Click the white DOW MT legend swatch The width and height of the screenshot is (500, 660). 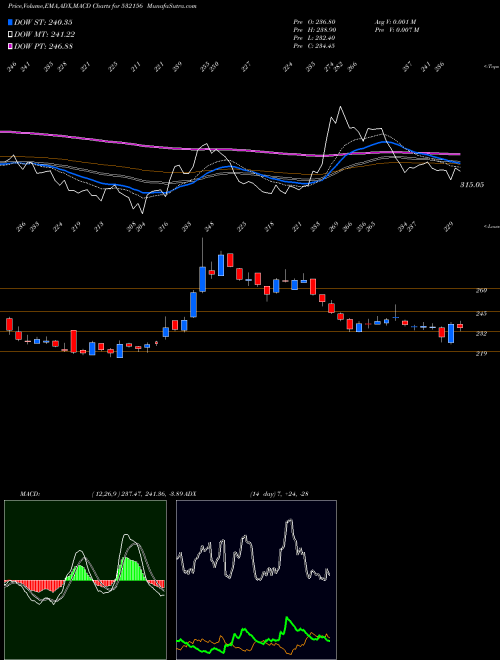(11, 34)
